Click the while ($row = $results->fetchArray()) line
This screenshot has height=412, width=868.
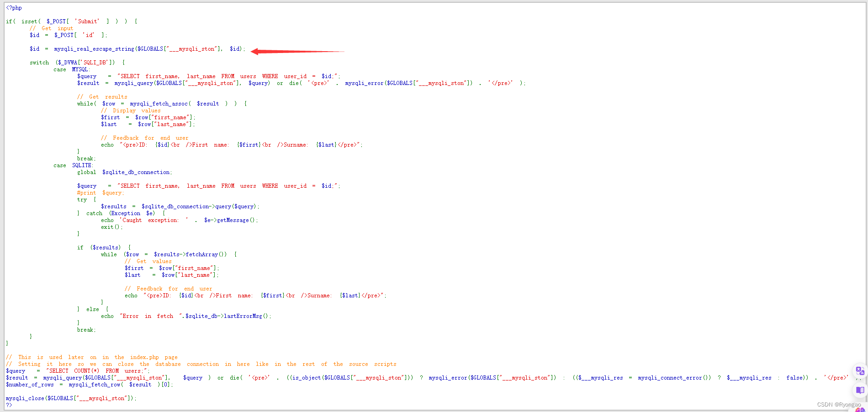pyautogui.click(x=169, y=254)
